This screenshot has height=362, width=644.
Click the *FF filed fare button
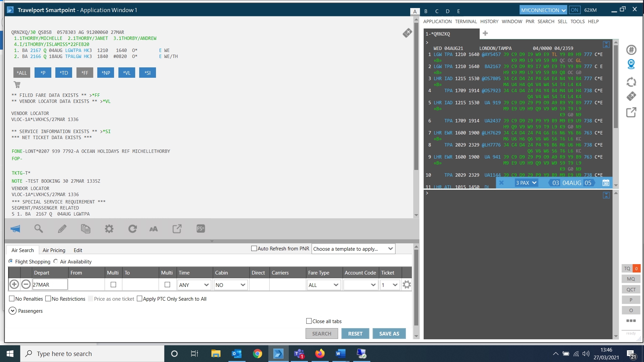(85, 73)
